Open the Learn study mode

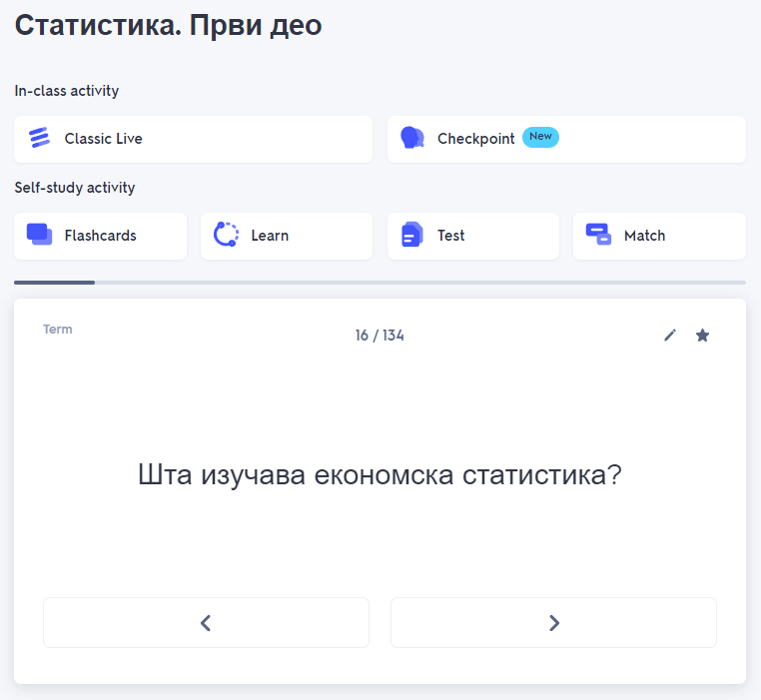[x=287, y=236]
